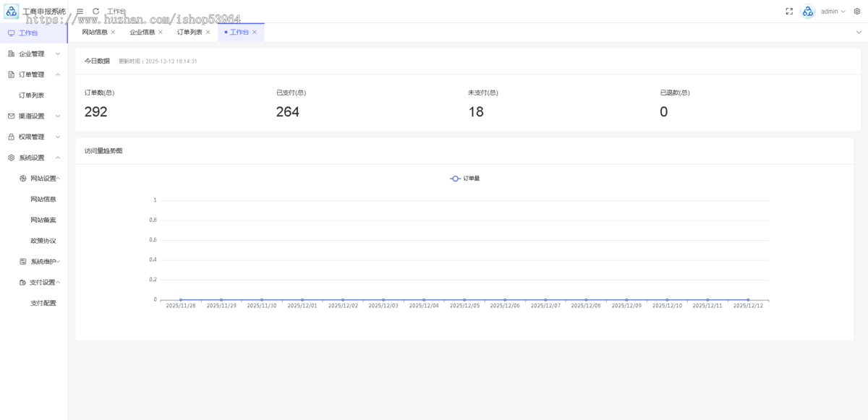Click the chart data point for 2025/12/05

point(464,299)
